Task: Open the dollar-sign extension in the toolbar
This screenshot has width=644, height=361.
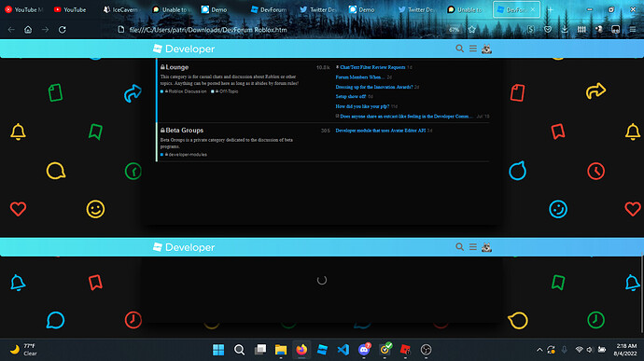Action: coord(531,30)
